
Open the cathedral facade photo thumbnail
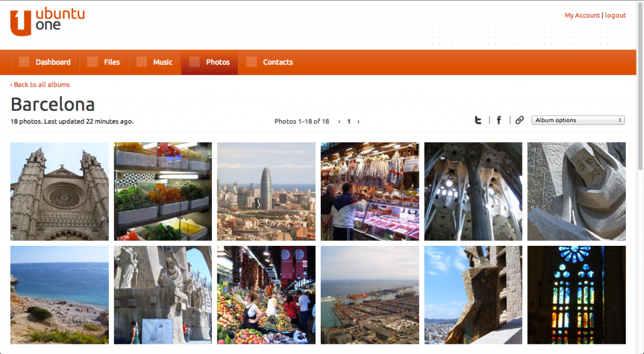(x=60, y=191)
